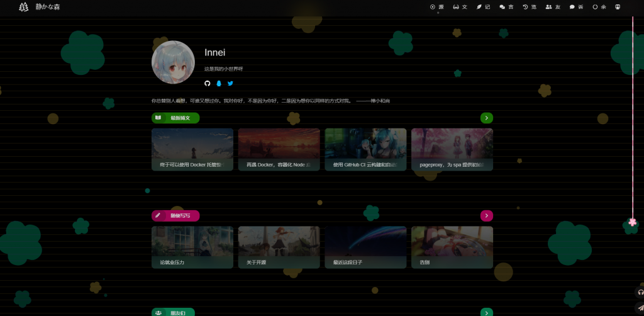Open the post 终于可以使用 Docker 托管
Image resolution: width=644 pixels, height=316 pixels.
(192, 150)
